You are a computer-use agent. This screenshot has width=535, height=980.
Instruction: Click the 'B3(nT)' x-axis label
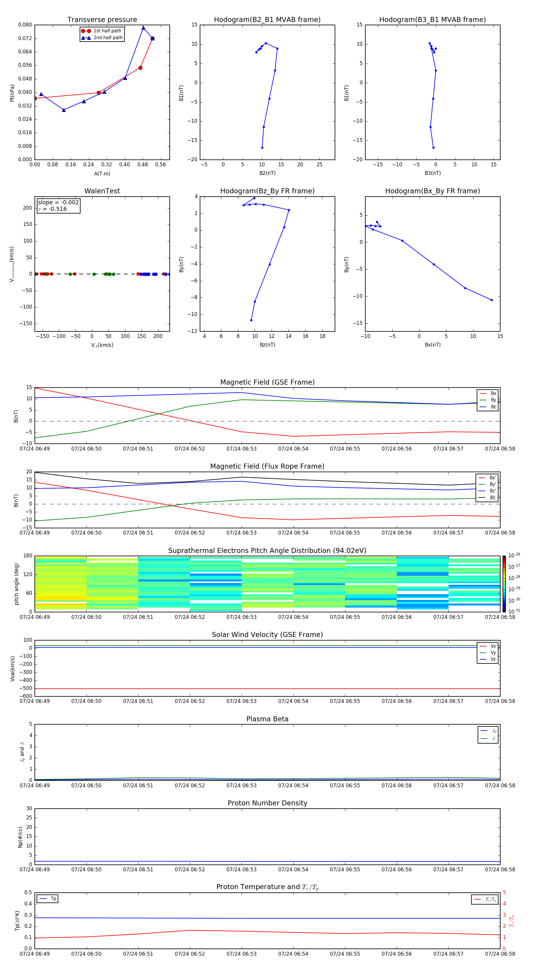[x=432, y=173]
